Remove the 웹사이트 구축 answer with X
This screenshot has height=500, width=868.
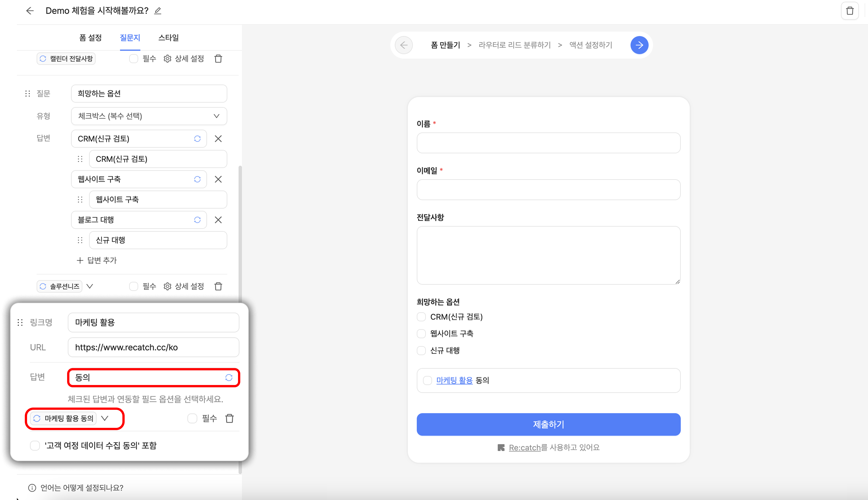(x=218, y=179)
